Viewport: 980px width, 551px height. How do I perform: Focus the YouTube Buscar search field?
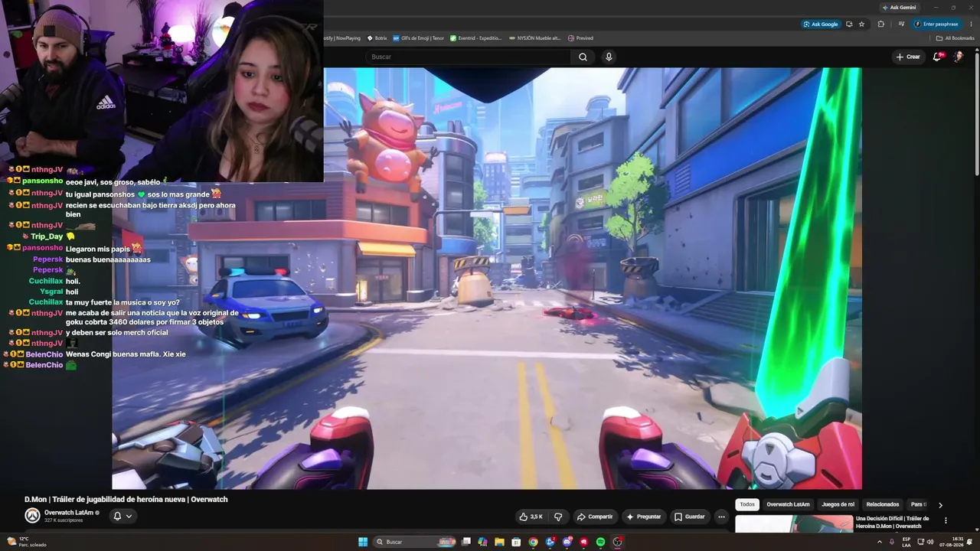click(469, 57)
